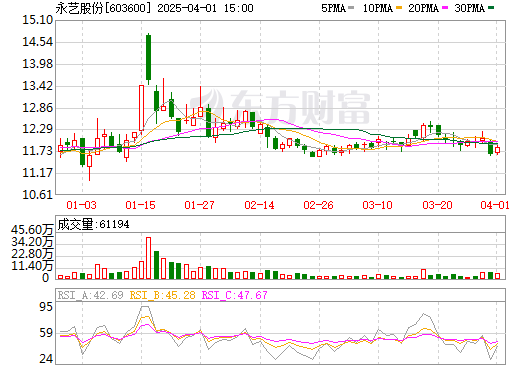
Task: Select the 04-01 date marker
Action: coord(495,205)
